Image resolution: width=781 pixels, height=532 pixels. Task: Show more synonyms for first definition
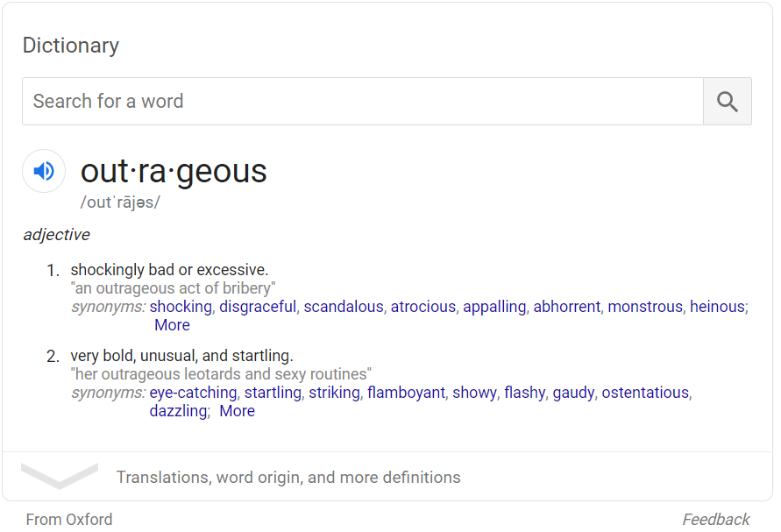coord(172,325)
